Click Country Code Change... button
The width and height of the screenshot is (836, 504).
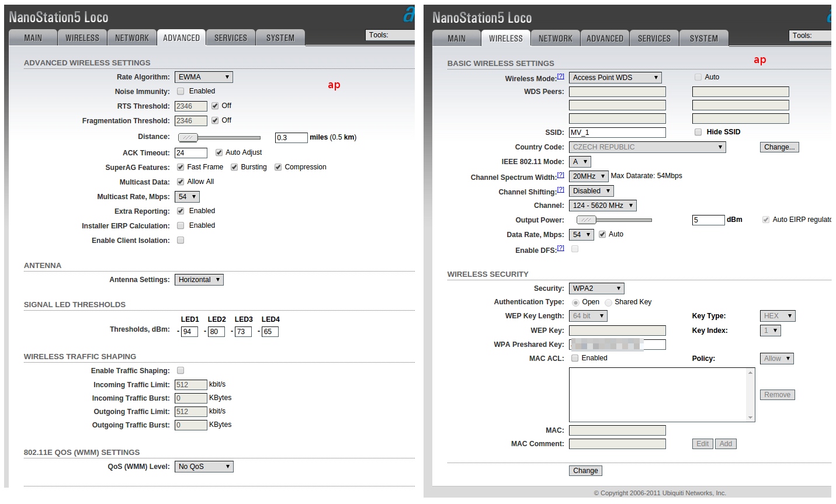coord(779,147)
